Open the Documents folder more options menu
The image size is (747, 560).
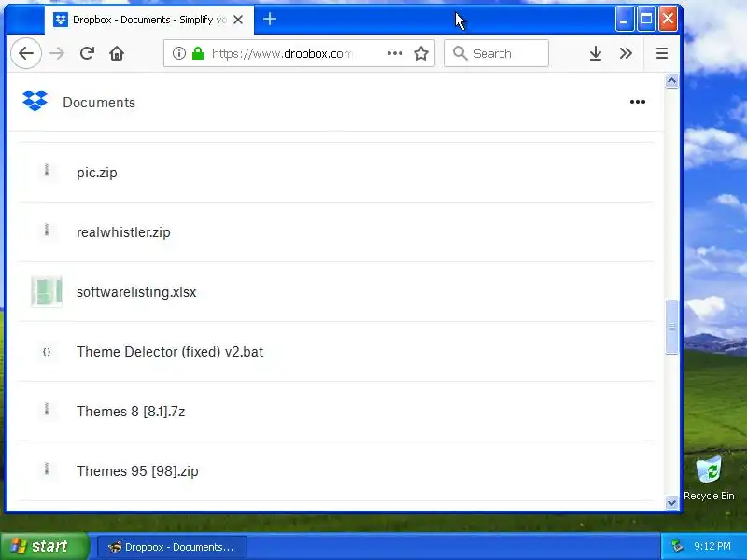pos(638,102)
